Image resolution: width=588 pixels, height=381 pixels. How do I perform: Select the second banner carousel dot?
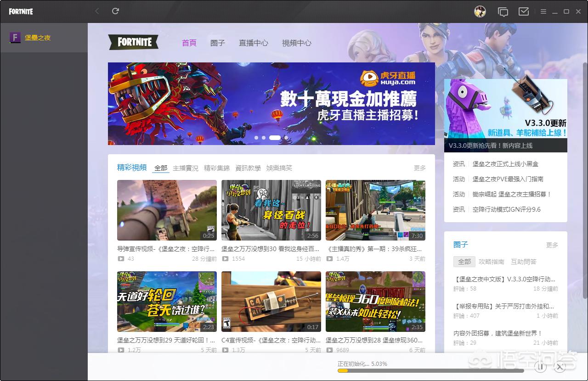(264, 137)
